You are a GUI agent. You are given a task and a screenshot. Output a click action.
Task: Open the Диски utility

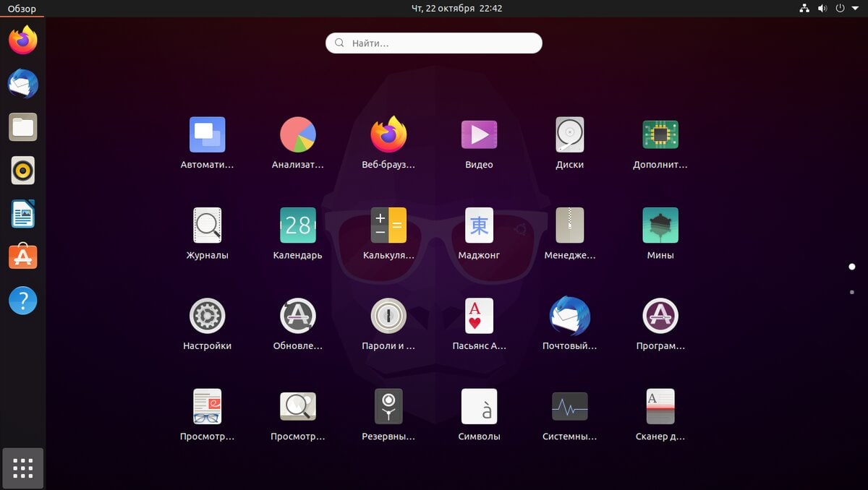click(569, 135)
